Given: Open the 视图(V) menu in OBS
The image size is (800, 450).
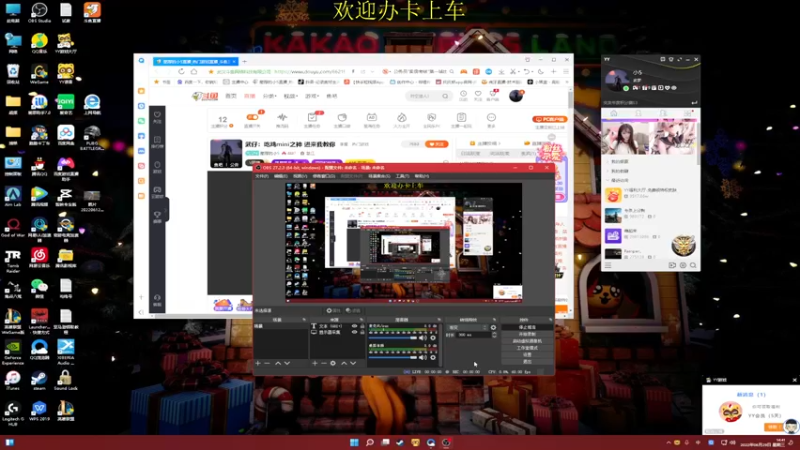Looking at the screenshot, I should [x=300, y=176].
